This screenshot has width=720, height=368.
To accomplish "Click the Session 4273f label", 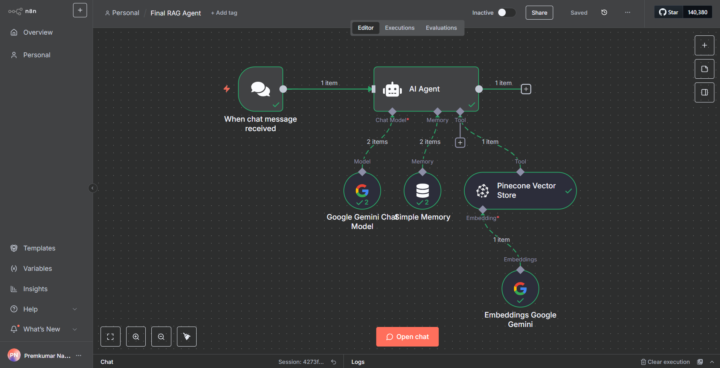I will coord(301,362).
